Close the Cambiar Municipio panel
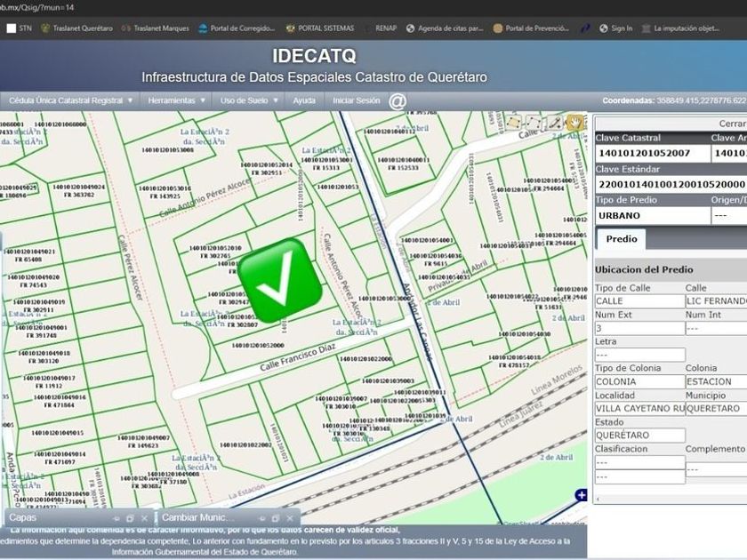Screen dimensions: 747x560 tap(288, 517)
